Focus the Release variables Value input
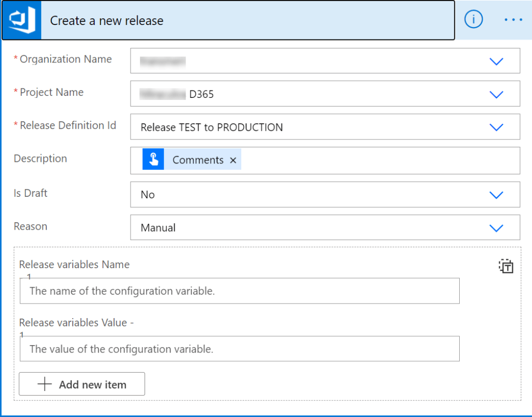The width and height of the screenshot is (532, 417). (239, 349)
